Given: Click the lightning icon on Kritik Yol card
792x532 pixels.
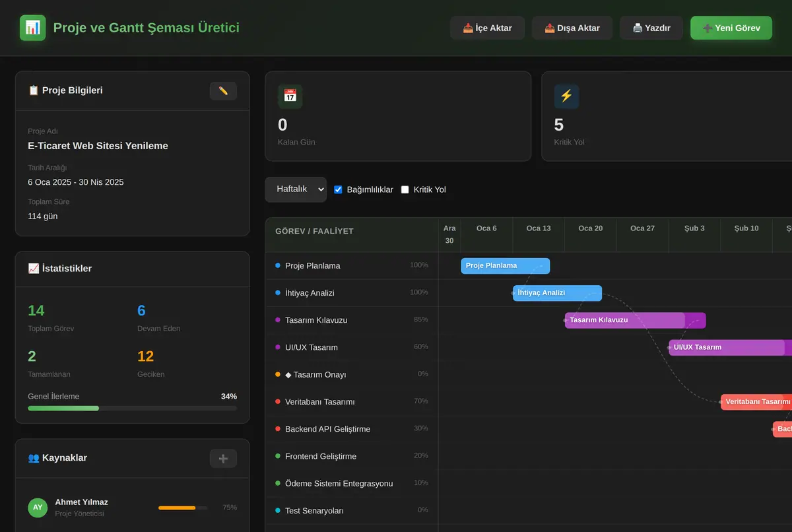Looking at the screenshot, I should (566, 96).
